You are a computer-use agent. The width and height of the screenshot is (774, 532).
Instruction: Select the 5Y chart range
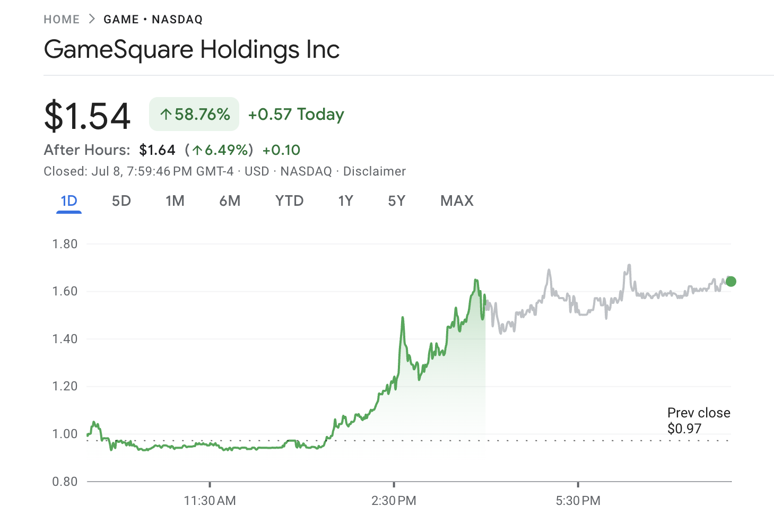coord(396,201)
